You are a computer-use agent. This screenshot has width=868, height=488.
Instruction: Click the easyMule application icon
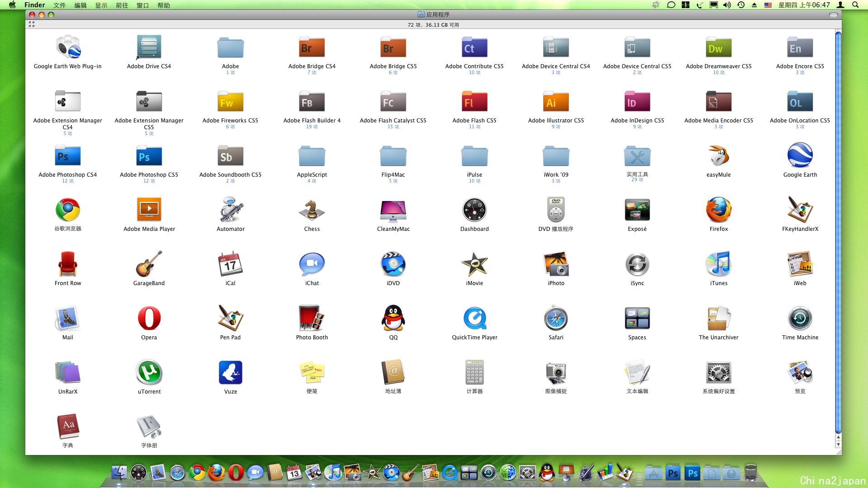click(x=719, y=155)
